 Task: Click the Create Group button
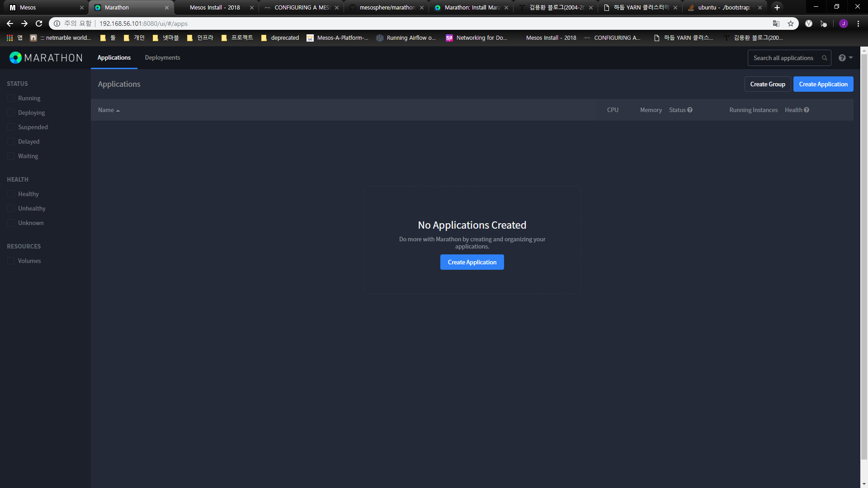click(767, 84)
